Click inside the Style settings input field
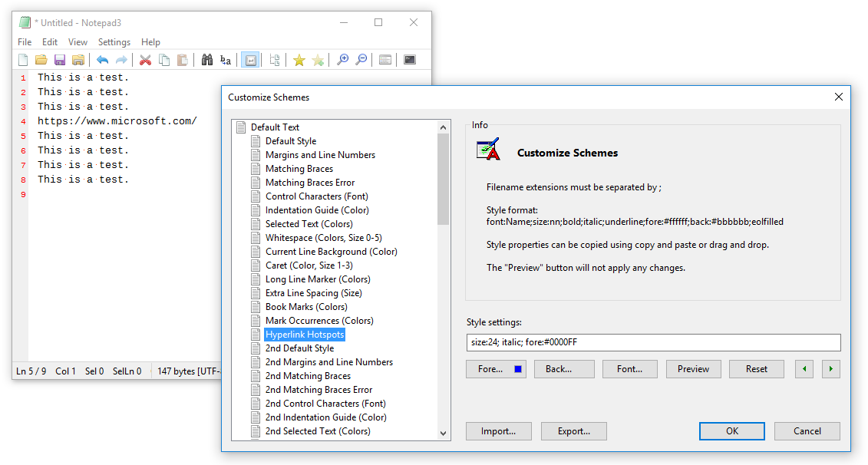 click(x=656, y=341)
